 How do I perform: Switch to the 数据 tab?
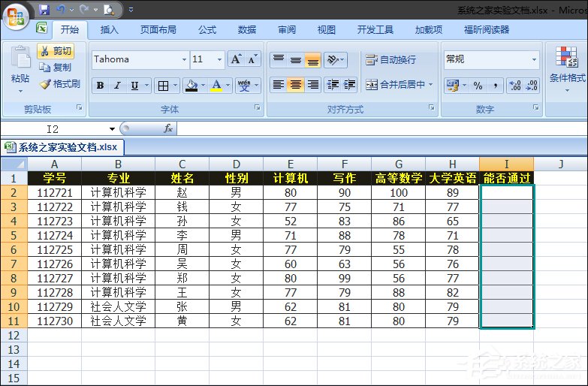(x=247, y=30)
